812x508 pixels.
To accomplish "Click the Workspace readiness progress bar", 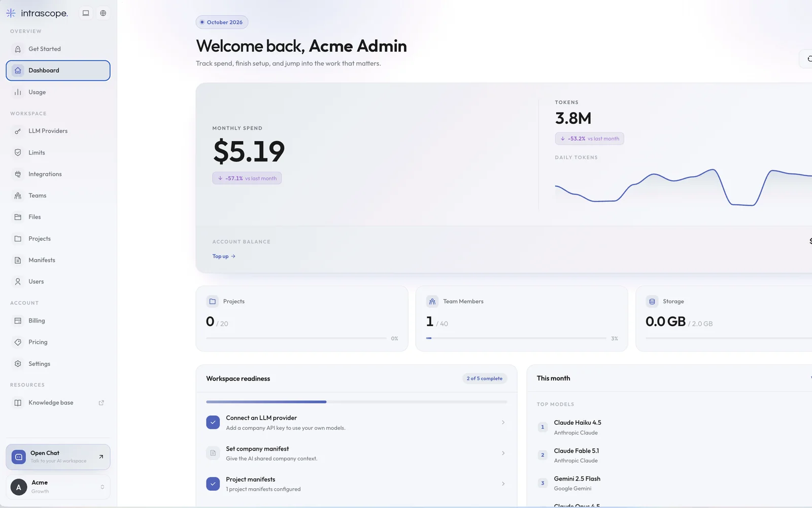I will click(x=357, y=402).
